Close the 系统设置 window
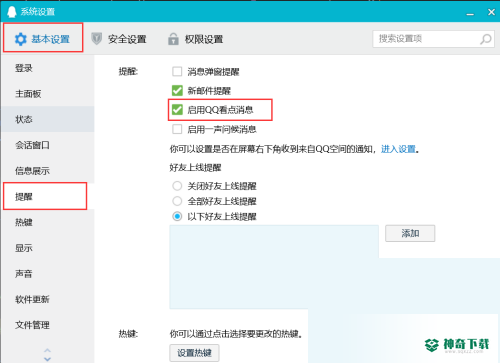 pos(491,12)
